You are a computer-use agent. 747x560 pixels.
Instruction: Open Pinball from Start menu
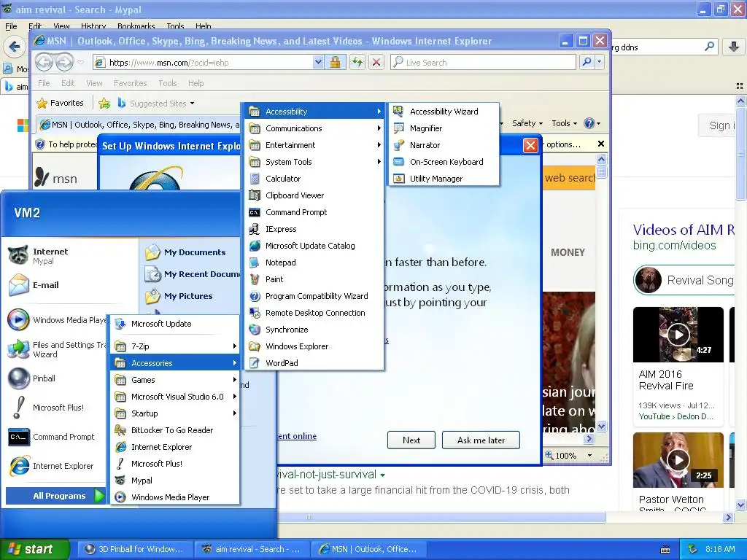(44, 378)
